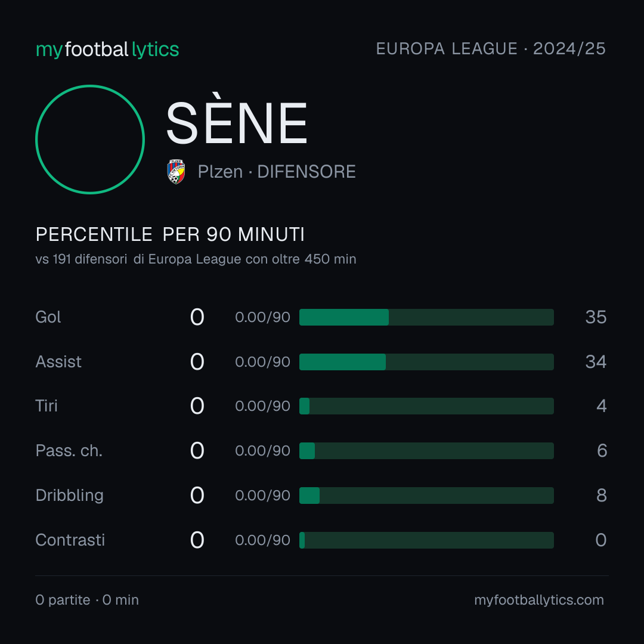Click the Gol percentile bar
Image resolution: width=644 pixels, height=644 pixels.
[426, 317]
